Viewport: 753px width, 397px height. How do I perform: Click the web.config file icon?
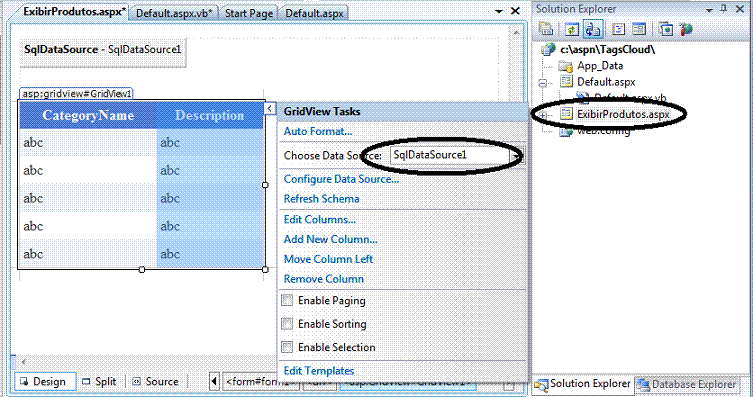pos(567,131)
